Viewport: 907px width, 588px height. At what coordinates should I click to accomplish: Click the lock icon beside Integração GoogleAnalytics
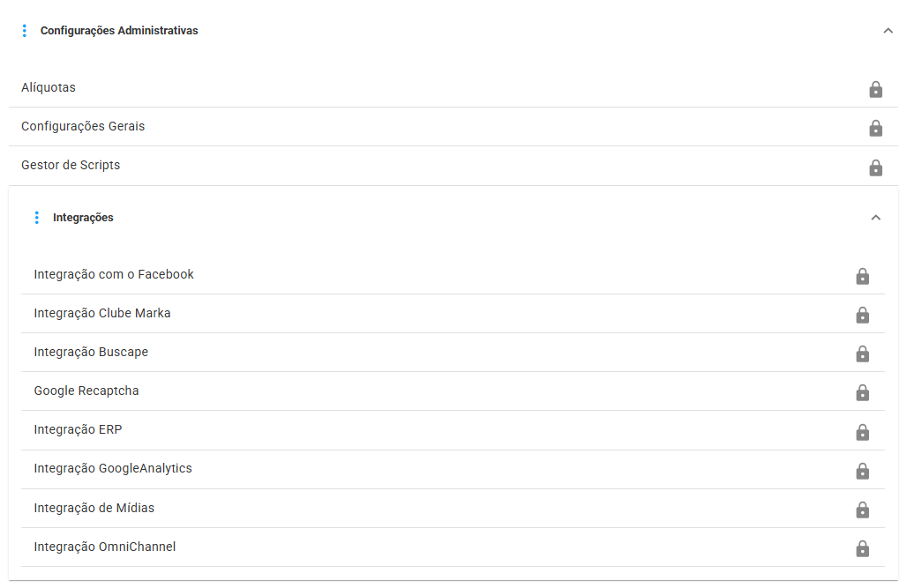pos(862,470)
